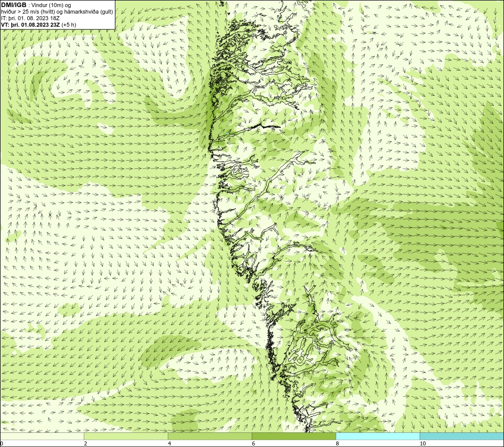This screenshot has width=504, height=447.
Task: Click the 'Vindur (10m) og' label
Action: [x=51, y=5]
